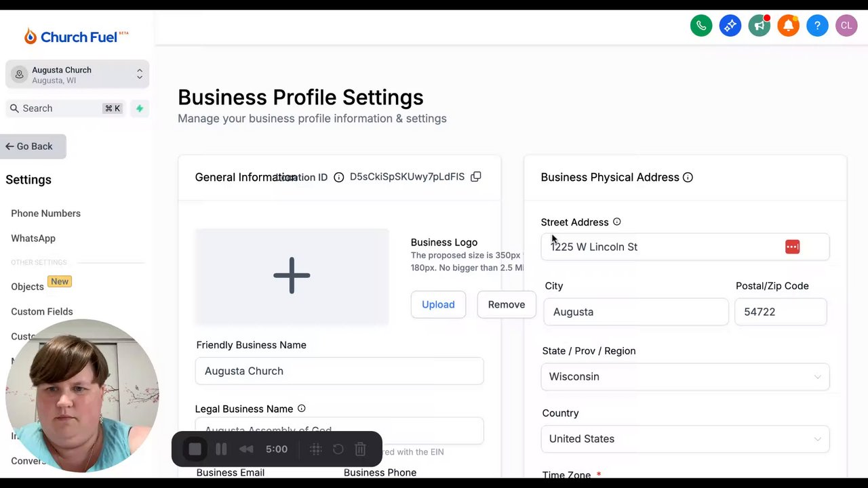Open the megaphone announcements icon
868x488 pixels.
759,26
